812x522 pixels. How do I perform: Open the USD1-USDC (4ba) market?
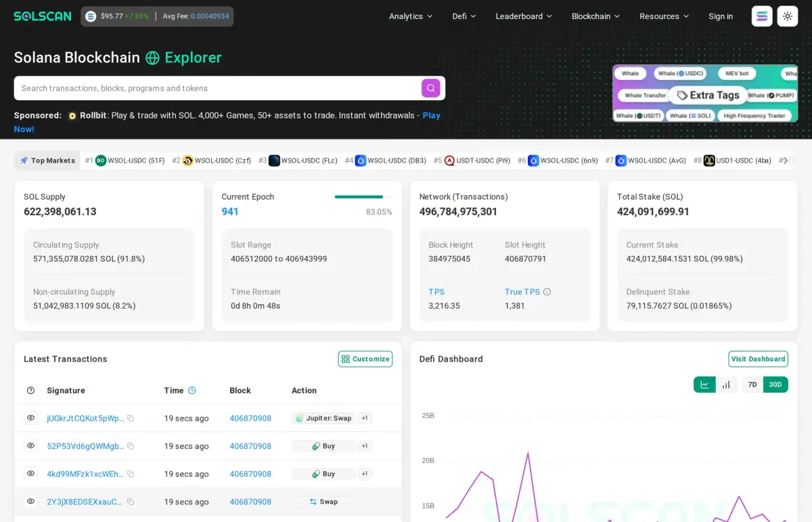[x=744, y=160]
